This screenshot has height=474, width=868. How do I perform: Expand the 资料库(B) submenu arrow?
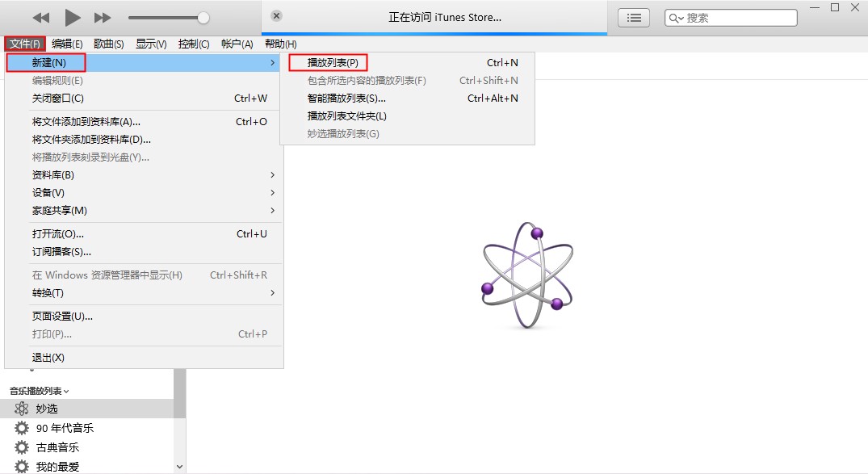point(272,175)
